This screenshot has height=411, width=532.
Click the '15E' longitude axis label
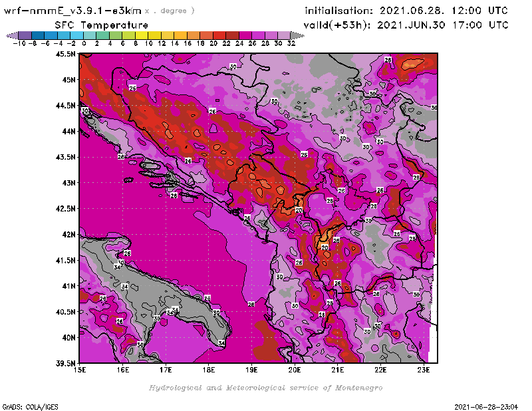pyautogui.click(x=80, y=369)
